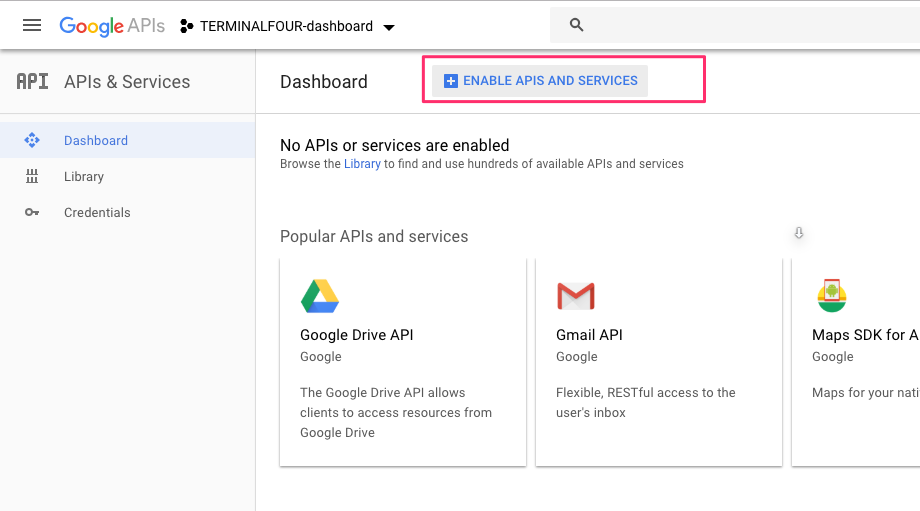Click the Google Drive triangle logo
Screen dimensions: 920x511
point(320,296)
